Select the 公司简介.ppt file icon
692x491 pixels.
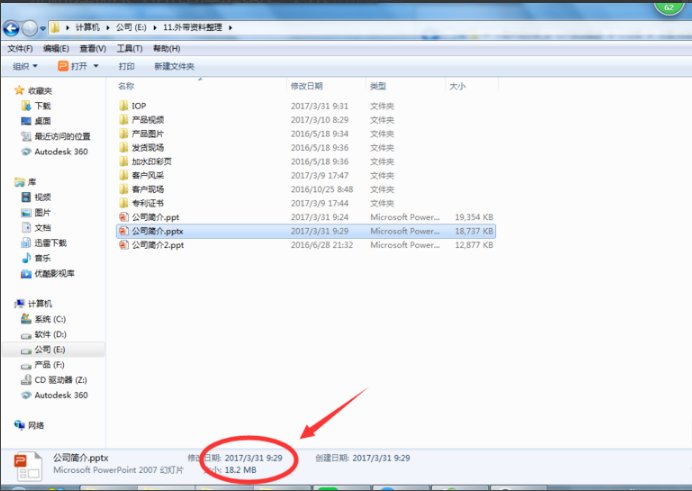124,217
